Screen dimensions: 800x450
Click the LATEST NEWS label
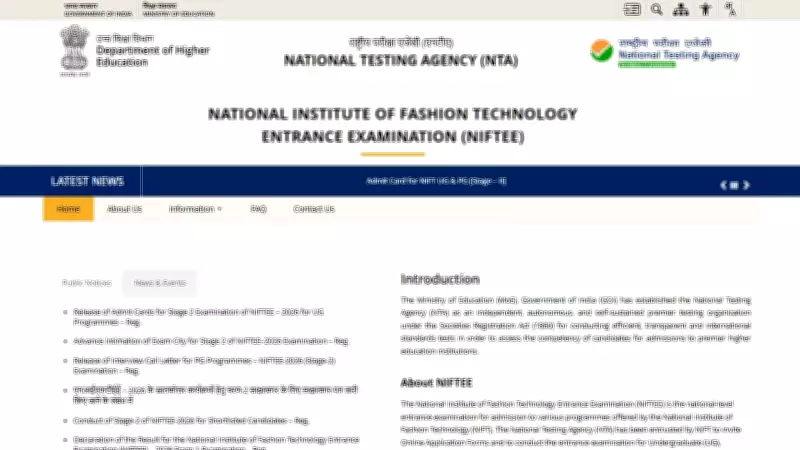[x=87, y=181]
